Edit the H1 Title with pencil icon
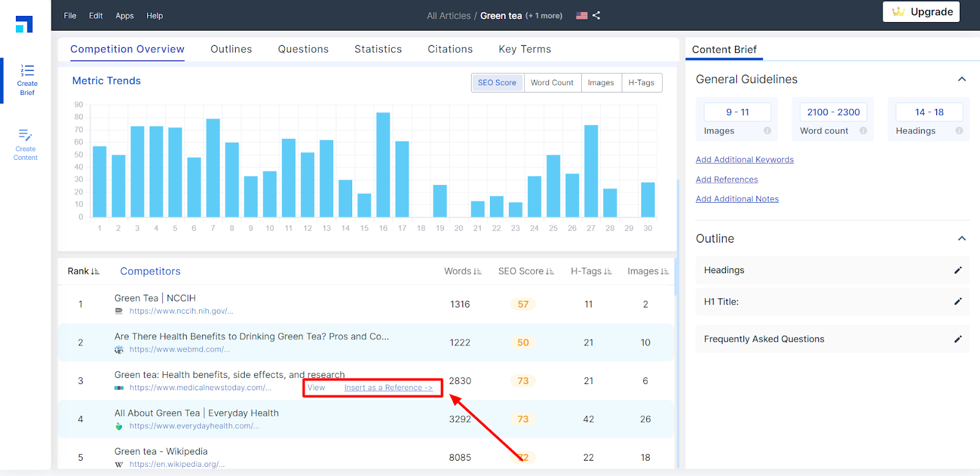The height and width of the screenshot is (476, 980). (958, 301)
